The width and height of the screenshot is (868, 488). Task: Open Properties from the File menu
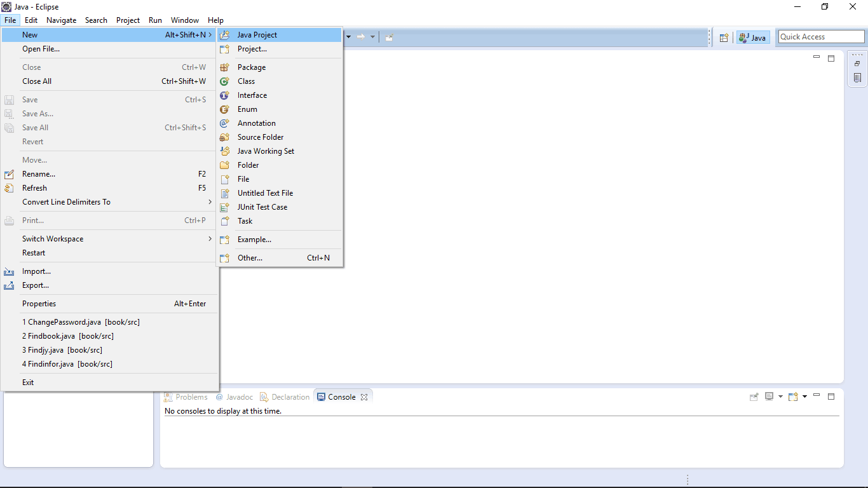tap(110, 304)
